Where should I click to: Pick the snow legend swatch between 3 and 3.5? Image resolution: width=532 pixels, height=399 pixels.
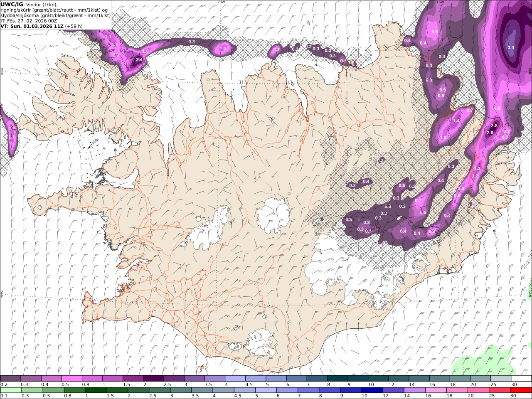[195, 379]
